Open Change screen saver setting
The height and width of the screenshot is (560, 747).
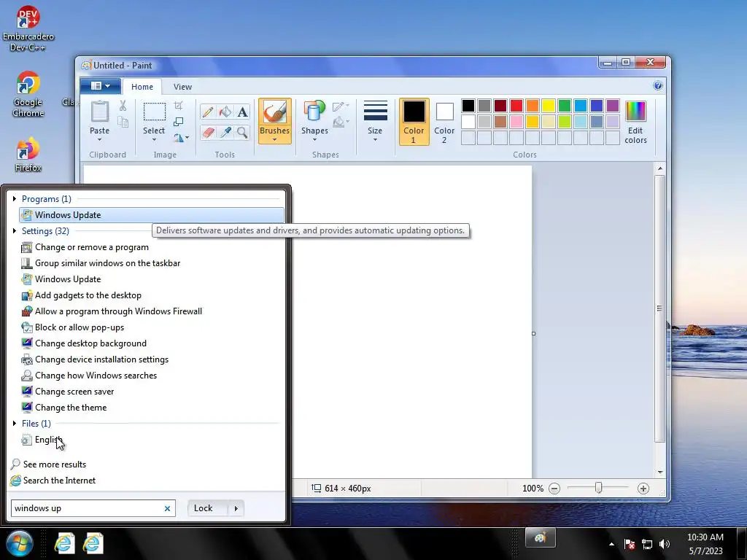pos(152,392)
